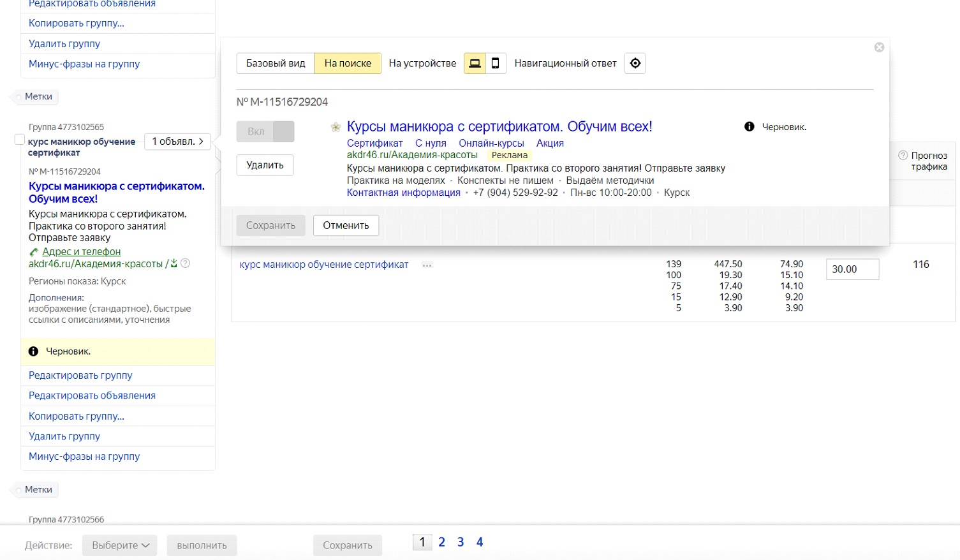Click Отменить button

(346, 225)
